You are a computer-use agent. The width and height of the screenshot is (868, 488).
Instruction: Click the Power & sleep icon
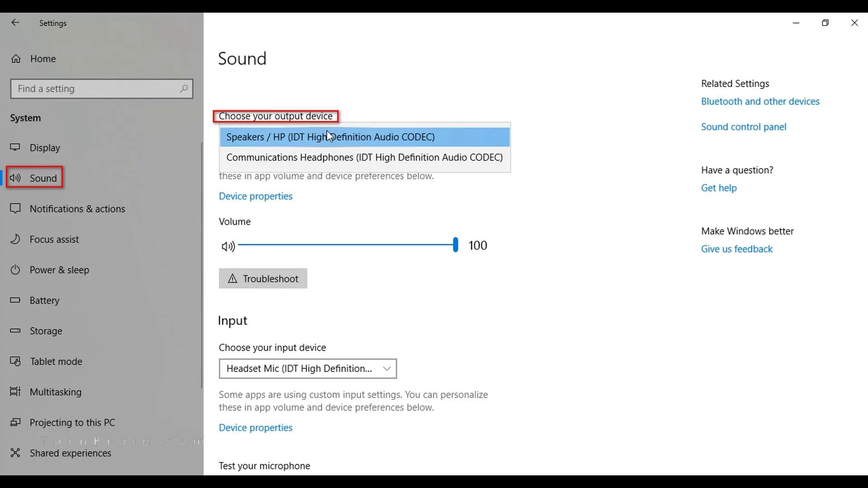(15, 270)
